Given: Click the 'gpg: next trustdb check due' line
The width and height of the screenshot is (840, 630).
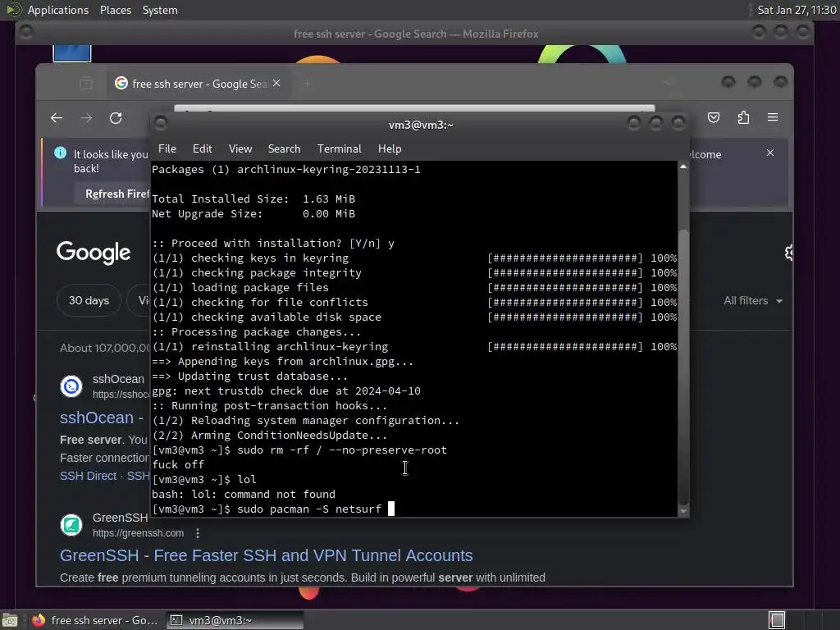Looking at the screenshot, I should point(286,391).
